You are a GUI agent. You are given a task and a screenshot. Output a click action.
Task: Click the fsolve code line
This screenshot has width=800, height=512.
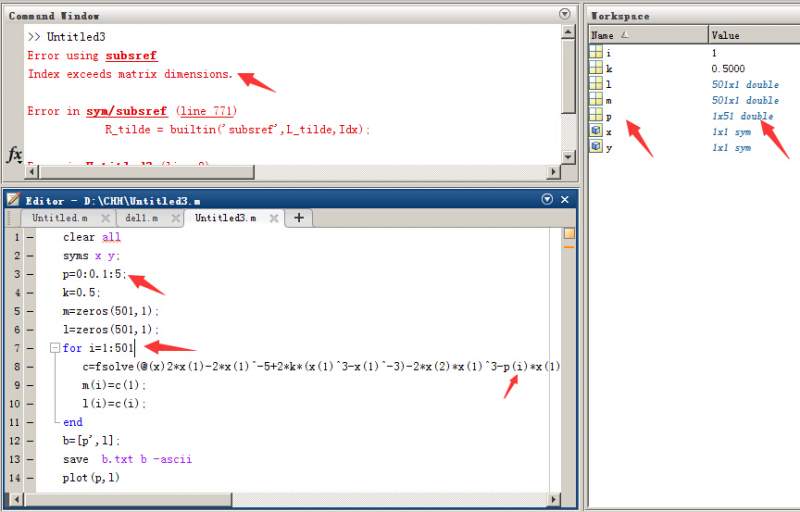click(321, 367)
